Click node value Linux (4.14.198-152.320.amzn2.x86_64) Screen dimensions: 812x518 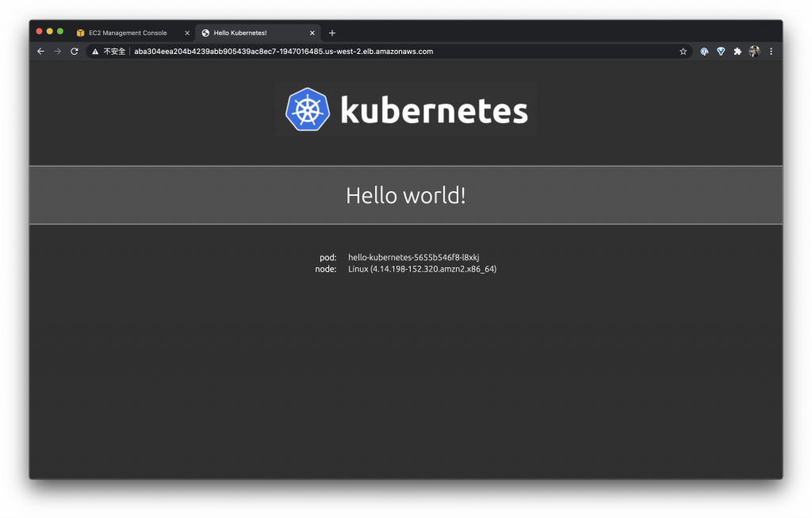(x=422, y=269)
